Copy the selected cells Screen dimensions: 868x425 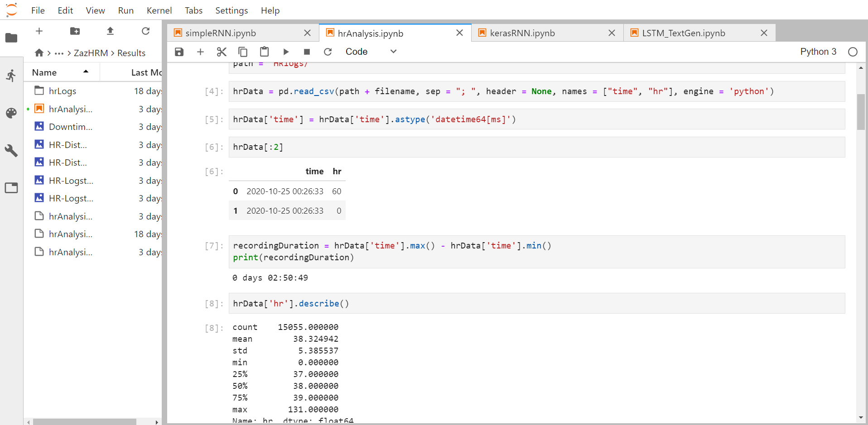tap(243, 52)
